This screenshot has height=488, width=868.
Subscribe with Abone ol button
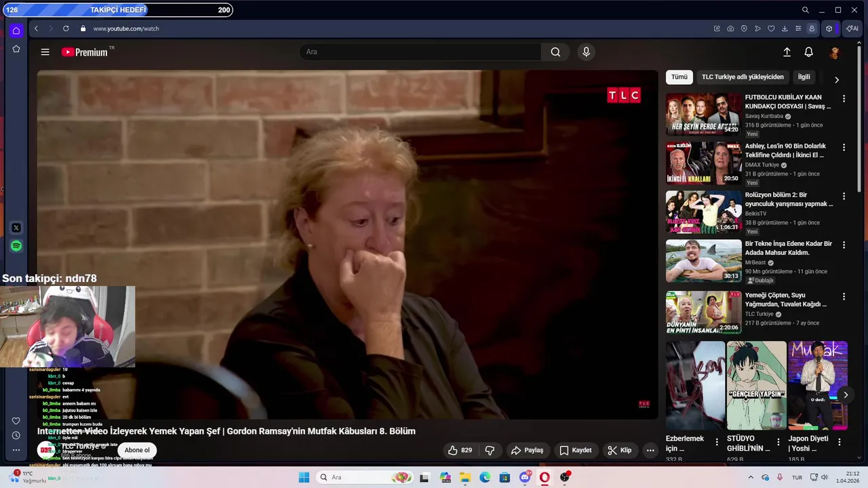coord(137,450)
